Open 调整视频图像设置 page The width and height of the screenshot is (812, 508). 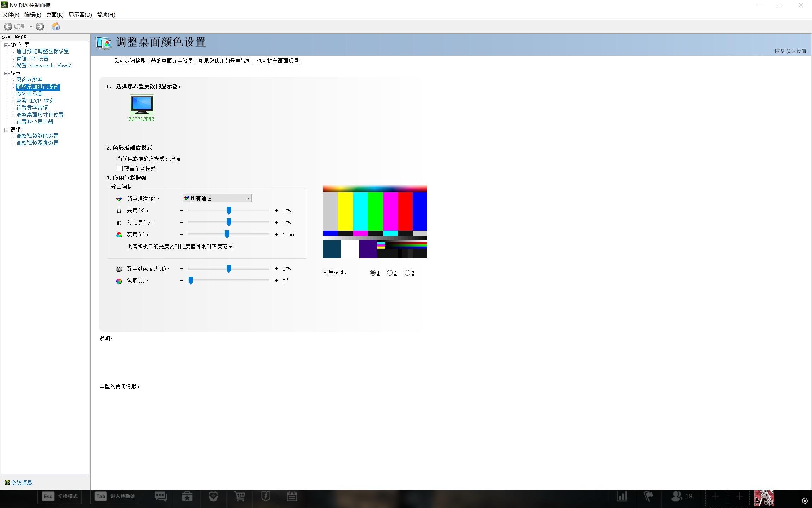point(37,143)
